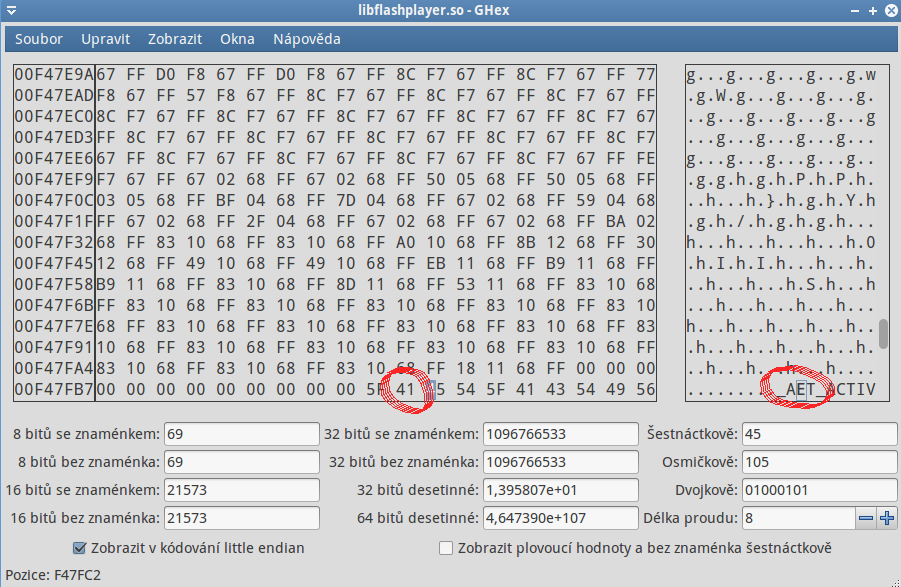The image size is (901, 587).
Task: Open the Nápověda menu
Action: pyautogui.click(x=307, y=39)
